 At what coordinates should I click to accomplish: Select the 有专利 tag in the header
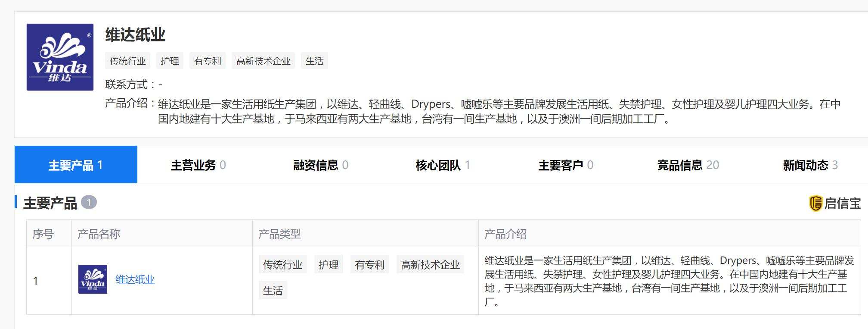[x=208, y=61]
